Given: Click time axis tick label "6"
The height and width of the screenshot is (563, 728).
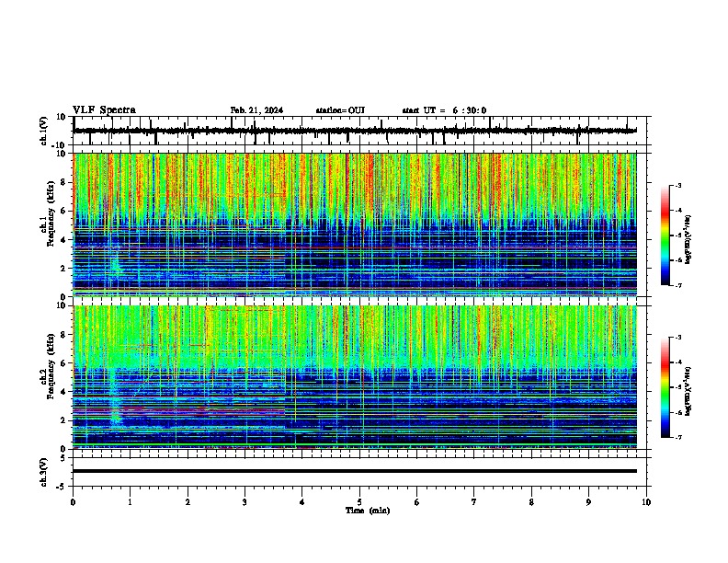Looking at the screenshot, I should pos(417,501).
